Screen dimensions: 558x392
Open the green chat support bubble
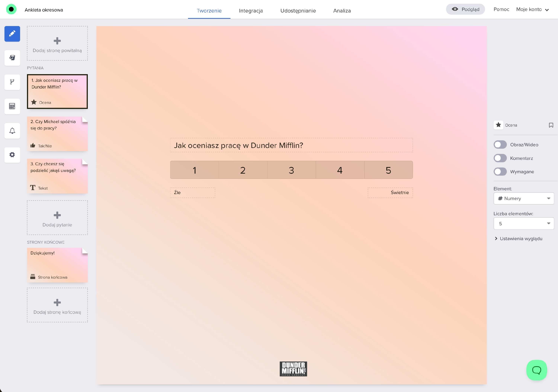click(536, 370)
